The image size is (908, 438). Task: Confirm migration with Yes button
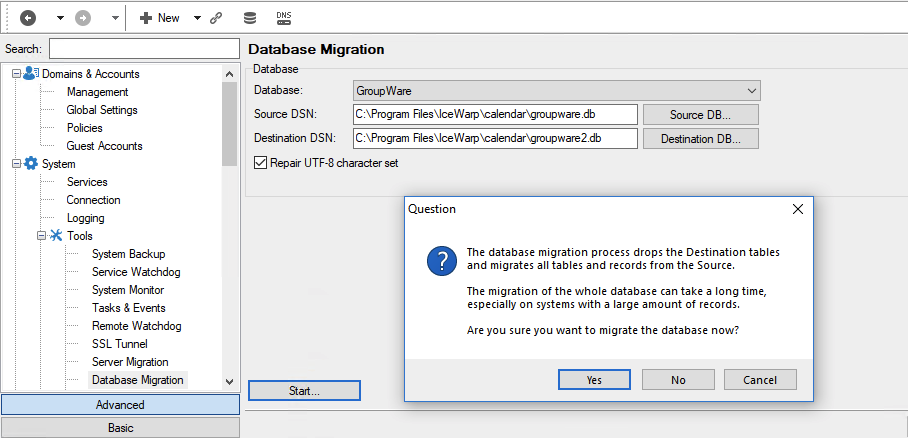594,379
